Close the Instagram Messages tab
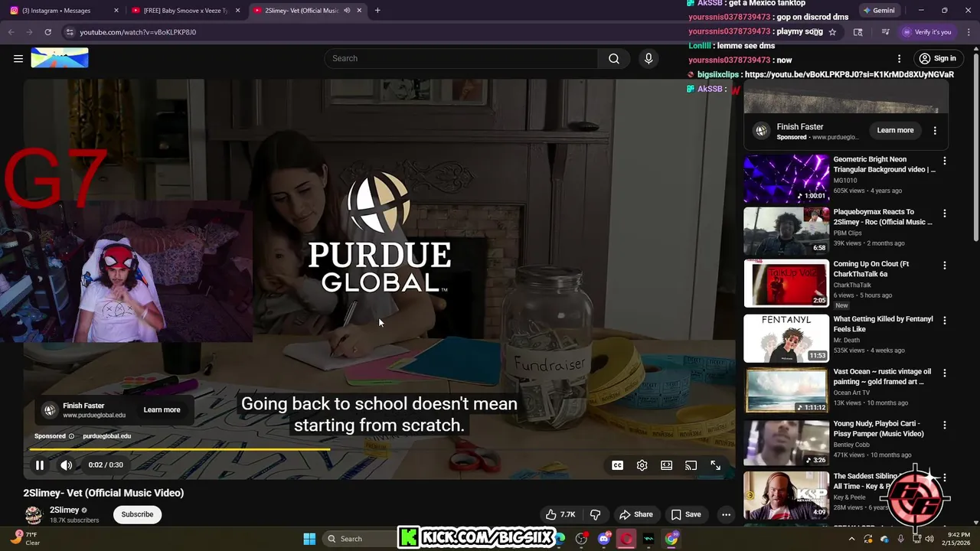 116,11
